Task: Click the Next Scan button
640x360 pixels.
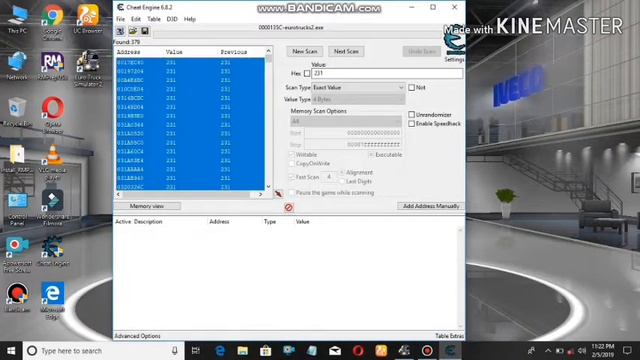Action: coord(346,51)
